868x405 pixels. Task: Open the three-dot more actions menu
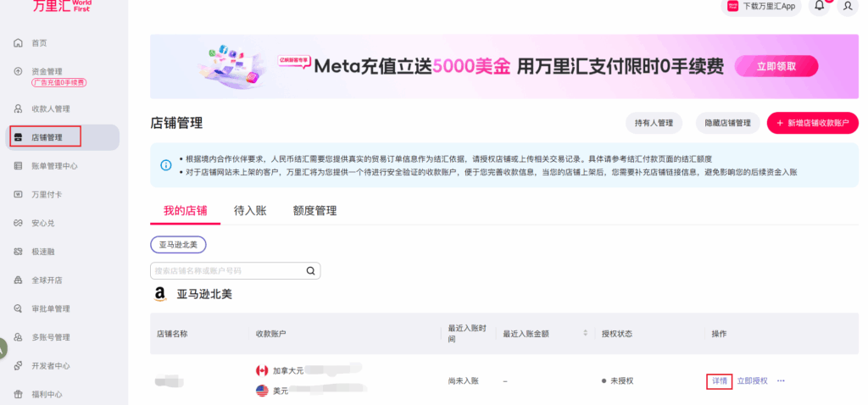(781, 381)
